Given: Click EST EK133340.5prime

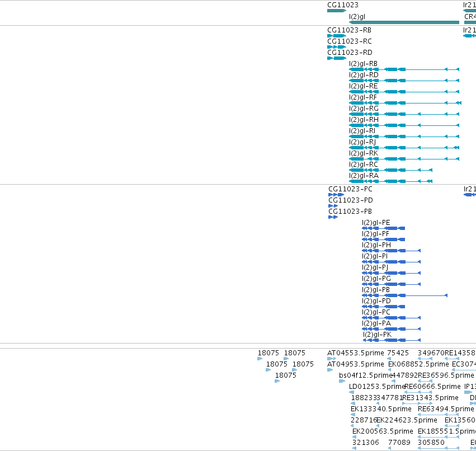Looking at the screenshot, I should (353, 415).
